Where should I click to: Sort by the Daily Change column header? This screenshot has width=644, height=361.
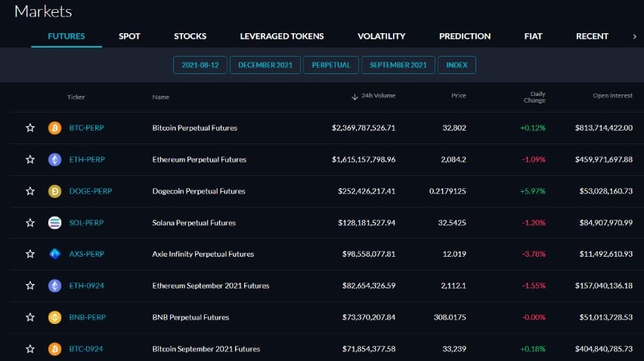pos(534,97)
